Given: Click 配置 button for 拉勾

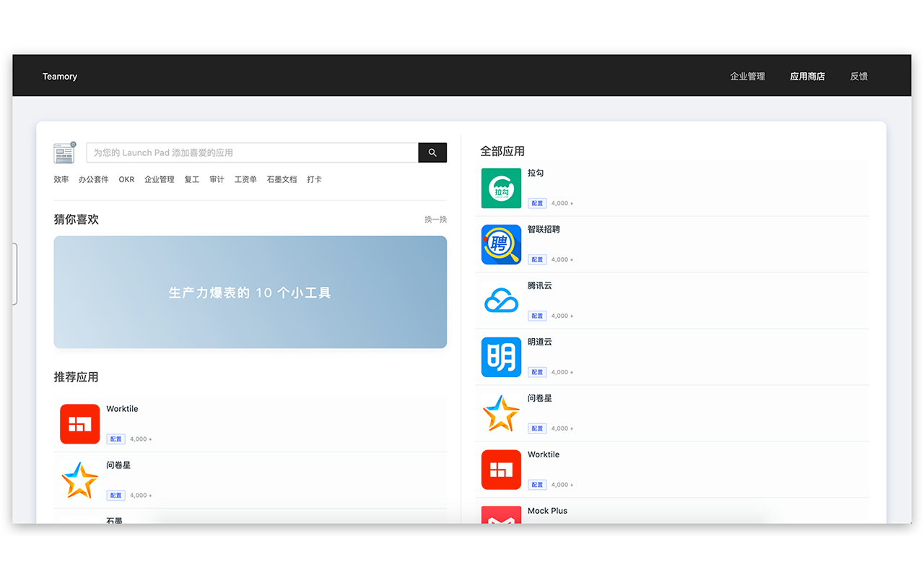Looking at the screenshot, I should 537,203.
